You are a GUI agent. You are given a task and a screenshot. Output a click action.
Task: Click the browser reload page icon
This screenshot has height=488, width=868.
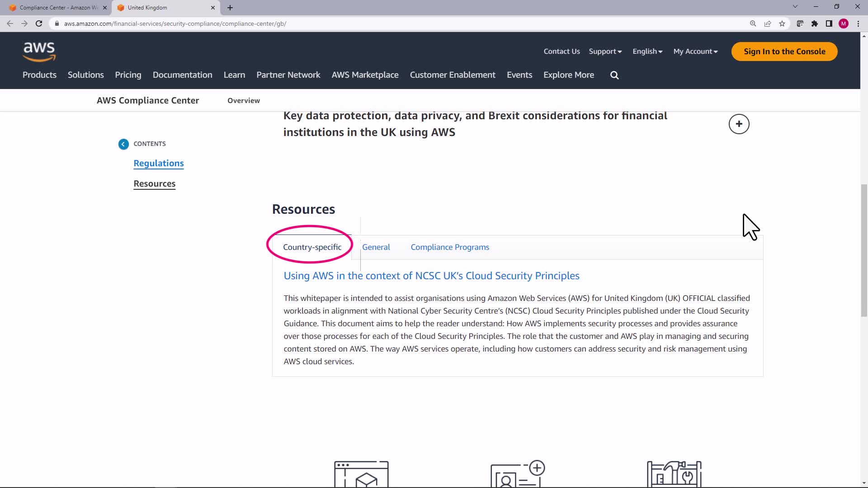pyautogui.click(x=39, y=23)
